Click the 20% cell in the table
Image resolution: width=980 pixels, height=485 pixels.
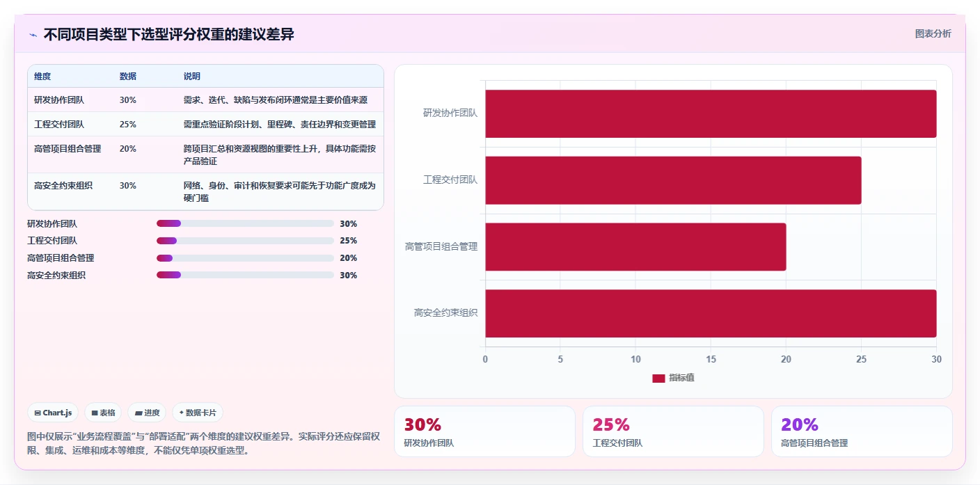pos(128,149)
